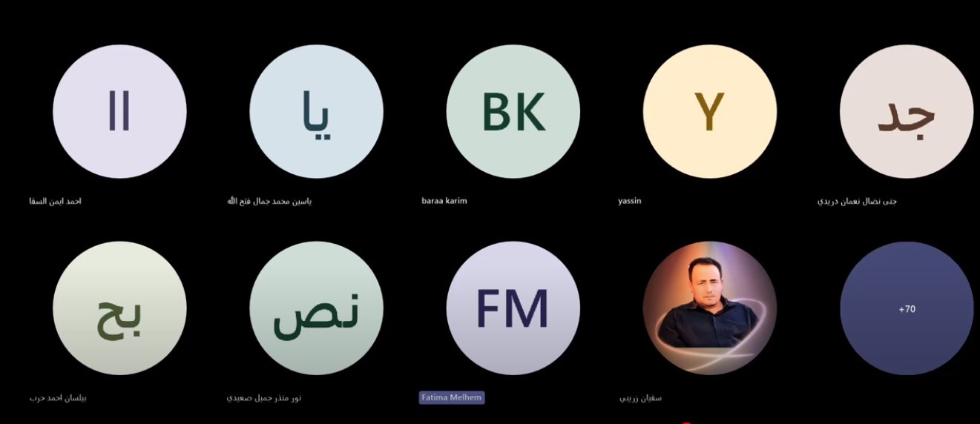Viewport: 980px width, 424px height.
Task: Select the نص avatar circle
Action: (x=317, y=308)
